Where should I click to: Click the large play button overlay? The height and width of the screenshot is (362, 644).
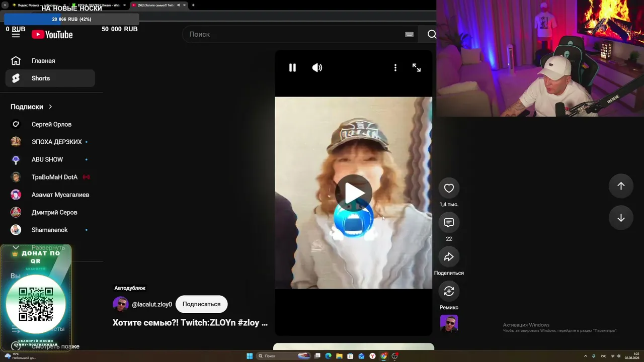tap(354, 193)
